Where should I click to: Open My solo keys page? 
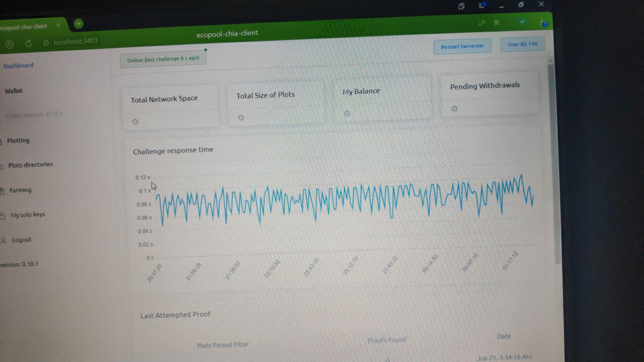[28, 215]
